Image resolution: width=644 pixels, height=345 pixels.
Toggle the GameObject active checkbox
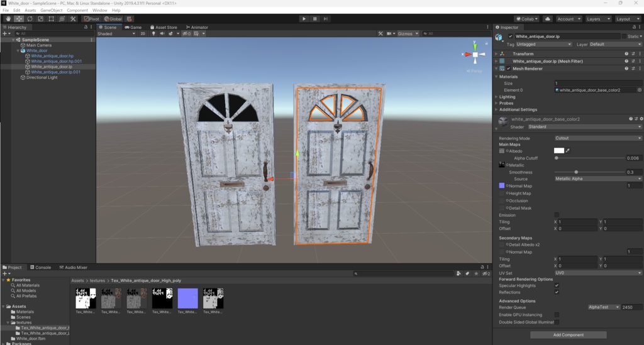[510, 36]
